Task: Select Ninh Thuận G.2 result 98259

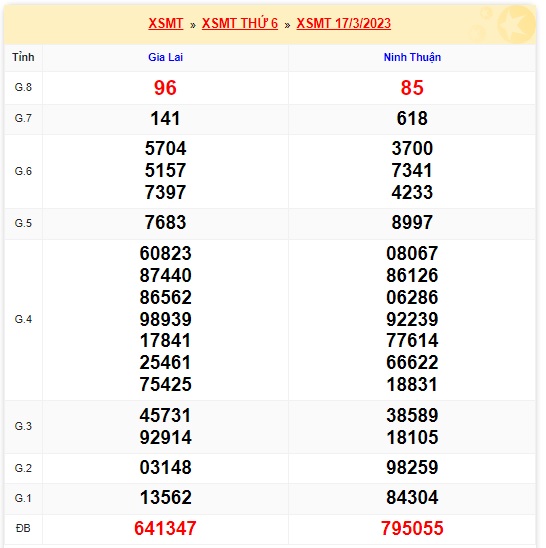Action: (412, 468)
